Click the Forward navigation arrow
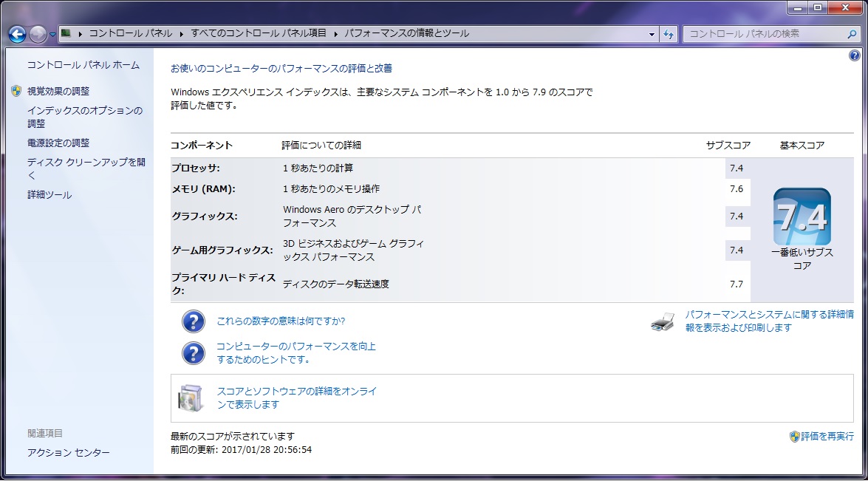 pyautogui.click(x=38, y=34)
